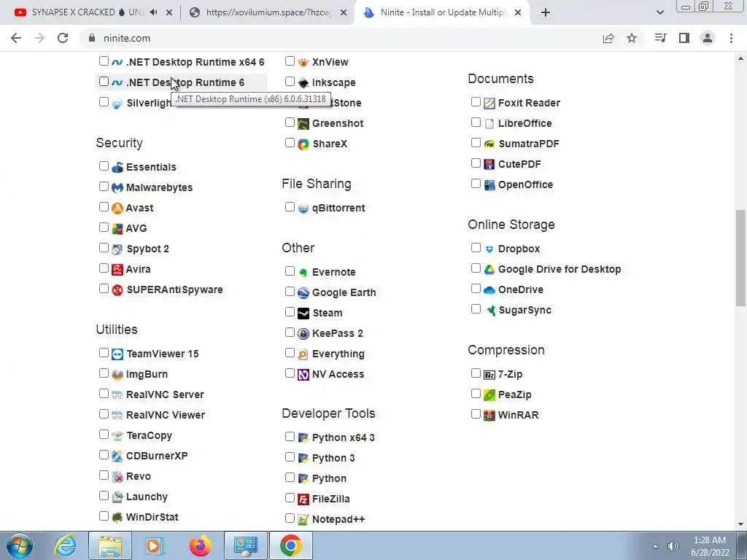The width and height of the screenshot is (747, 560).
Task: Click the Evernote elephant icon
Action: click(303, 273)
